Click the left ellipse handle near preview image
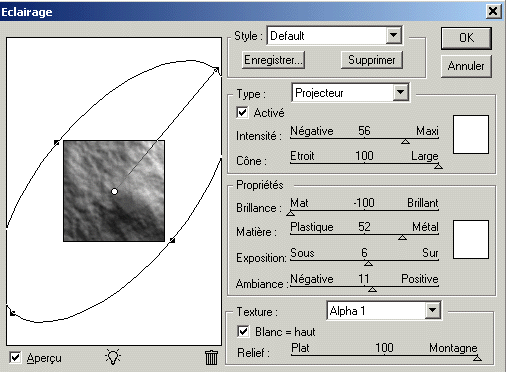 [56, 143]
